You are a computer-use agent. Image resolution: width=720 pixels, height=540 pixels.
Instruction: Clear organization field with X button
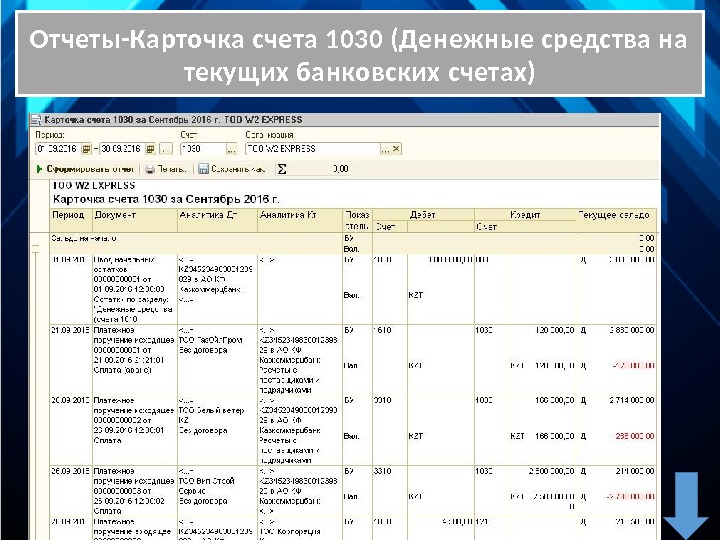click(396, 149)
